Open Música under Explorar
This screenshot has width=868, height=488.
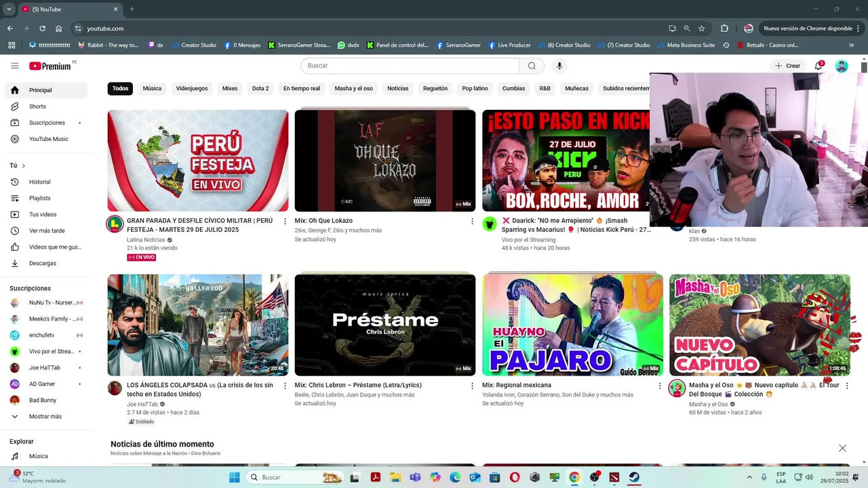click(x=46, y=456)
